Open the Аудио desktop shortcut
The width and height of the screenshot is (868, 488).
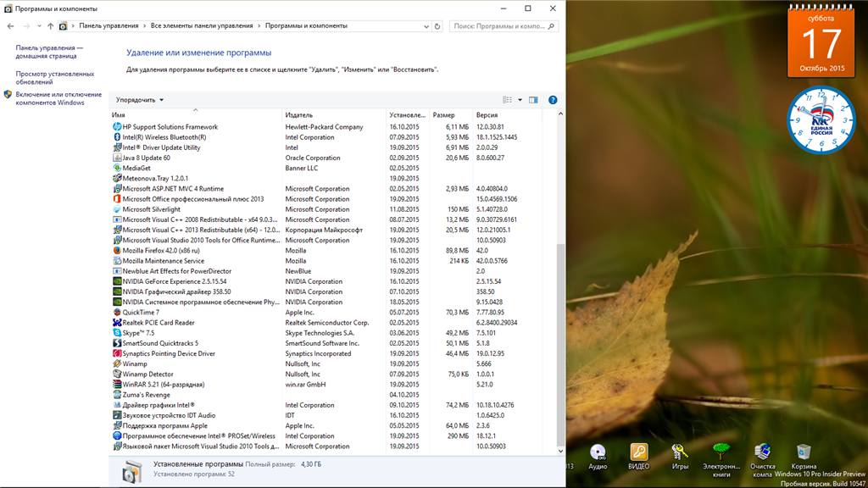598,457
